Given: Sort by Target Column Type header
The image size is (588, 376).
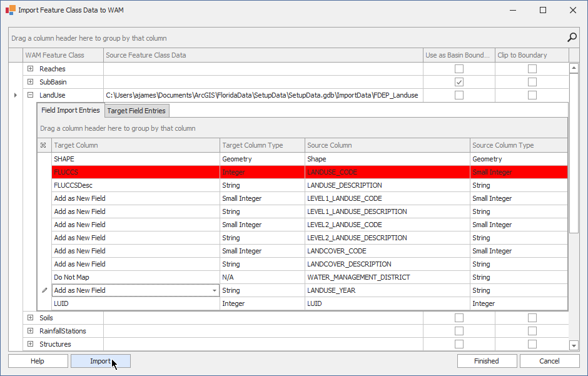Looking at the screenshot, I should click(262, 145).
